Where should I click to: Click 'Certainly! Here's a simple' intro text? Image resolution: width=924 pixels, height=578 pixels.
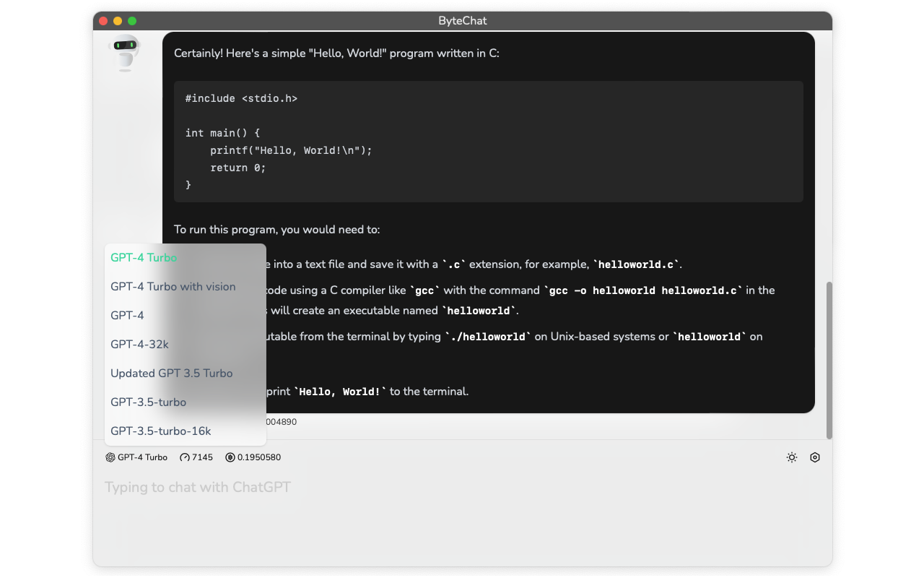coord(336,53)
